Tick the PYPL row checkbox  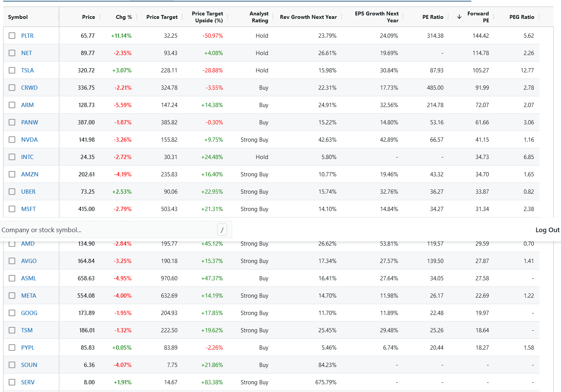(x=12, y=347)
